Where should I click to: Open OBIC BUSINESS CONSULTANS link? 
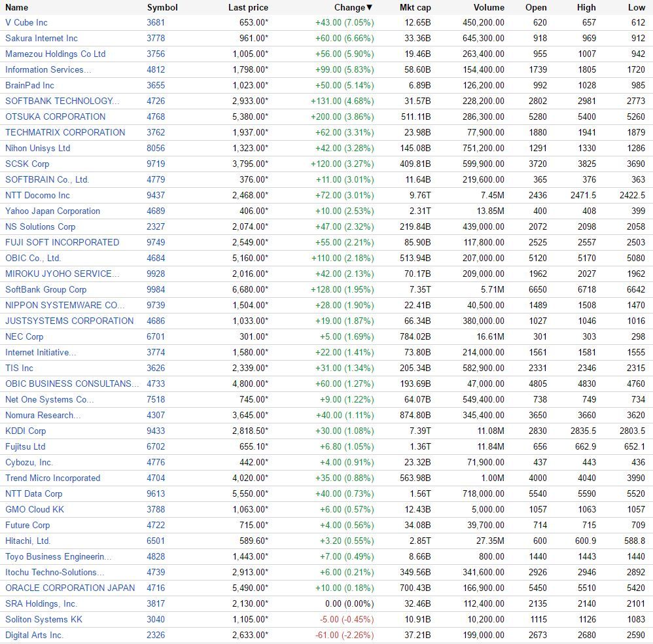pos(72,384)
